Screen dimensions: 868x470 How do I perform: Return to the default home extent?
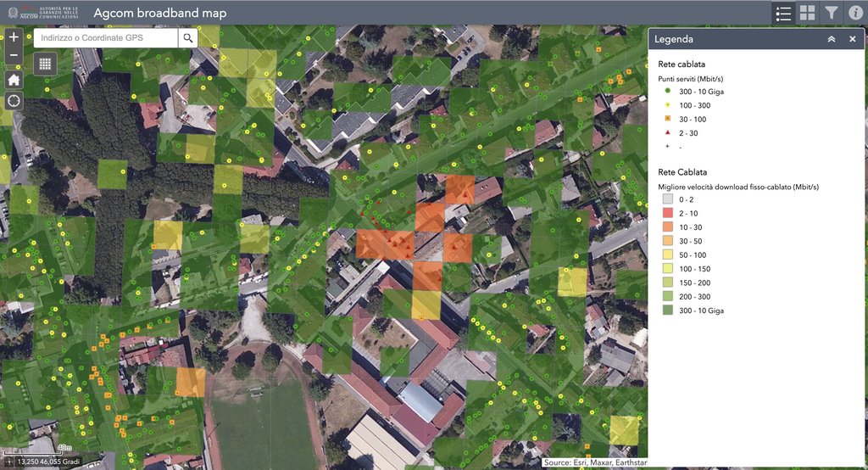tap(14, 79)
